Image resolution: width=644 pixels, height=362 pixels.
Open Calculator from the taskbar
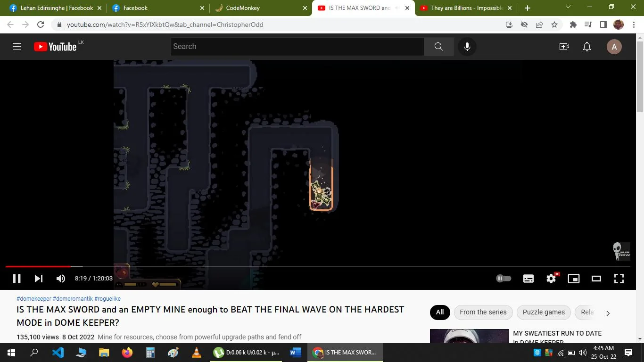[x=150, y=353]
